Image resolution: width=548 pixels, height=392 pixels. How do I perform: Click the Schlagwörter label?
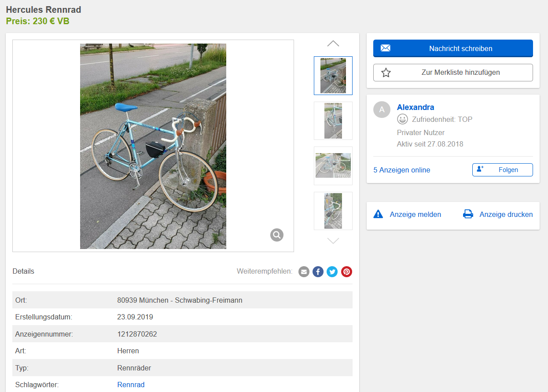[37, 385]
